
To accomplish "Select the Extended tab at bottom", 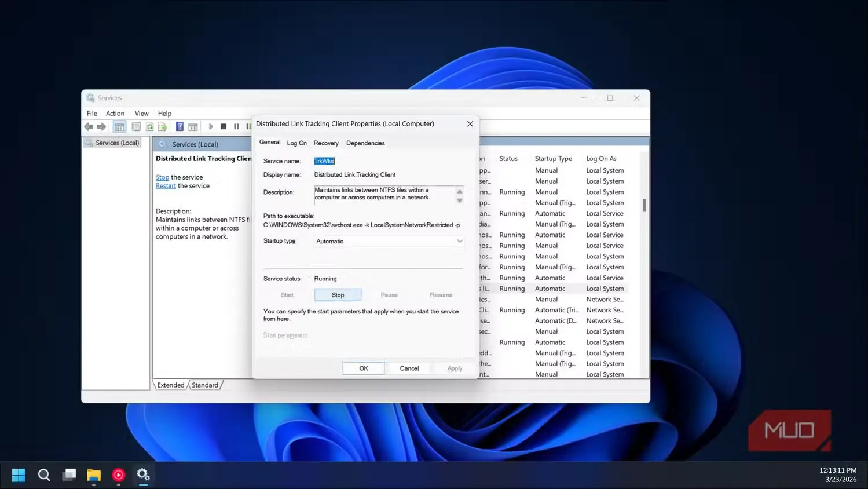I will pyautogui.click(x=171, y=385).
